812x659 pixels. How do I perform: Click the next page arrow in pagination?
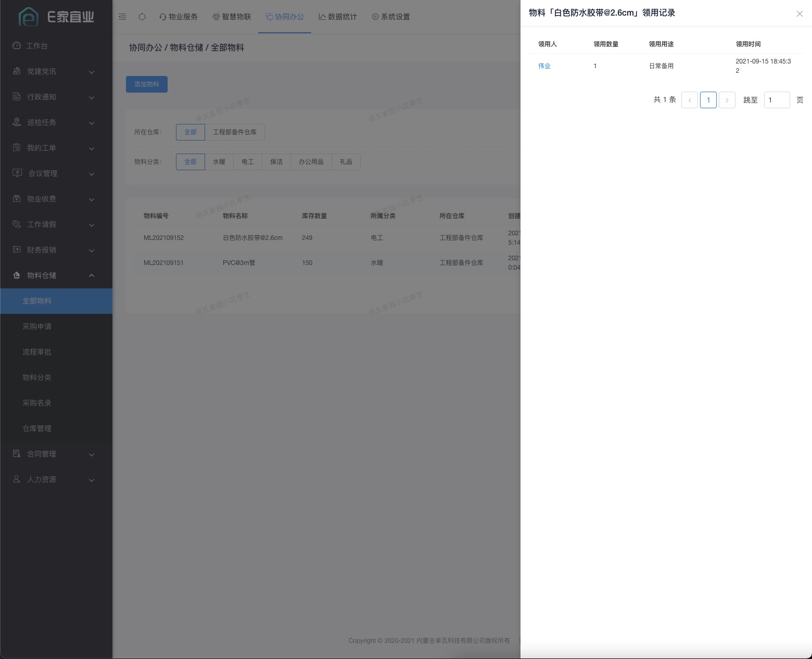pos(727,99)
